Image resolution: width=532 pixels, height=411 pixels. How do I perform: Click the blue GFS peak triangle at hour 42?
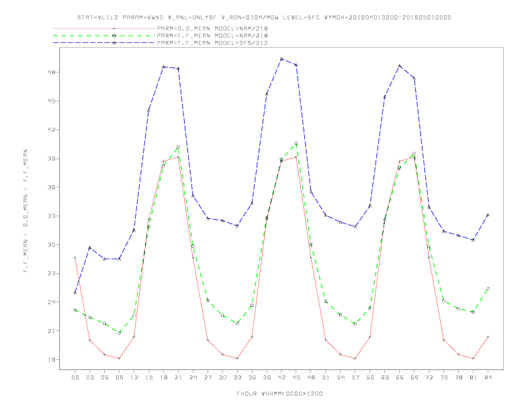coord(281,59)
